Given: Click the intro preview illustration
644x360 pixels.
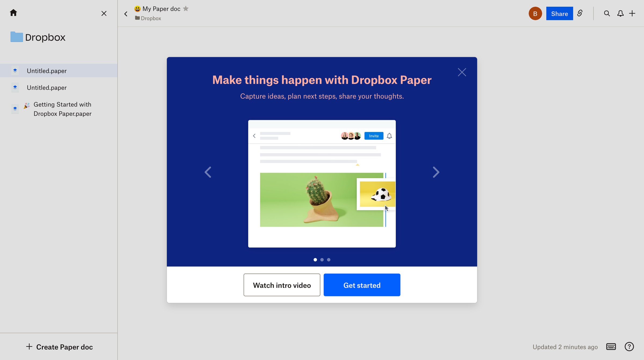Looking at the screenshot, I should [322, 184].
